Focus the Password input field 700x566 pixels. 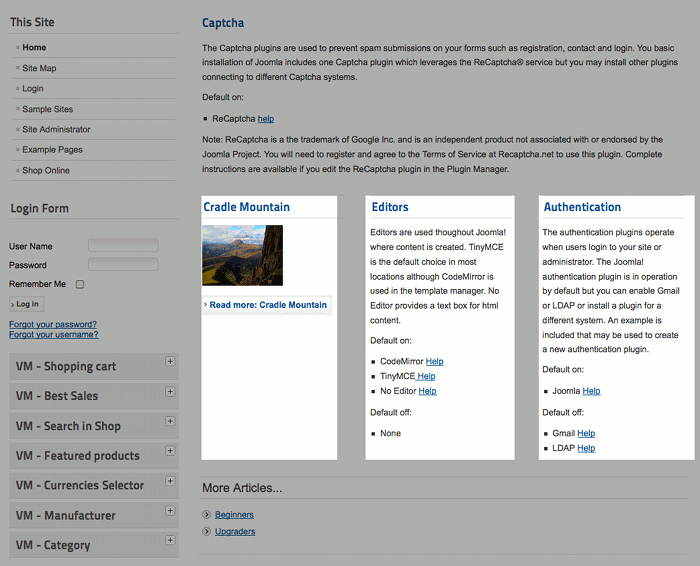click(123, 265)
